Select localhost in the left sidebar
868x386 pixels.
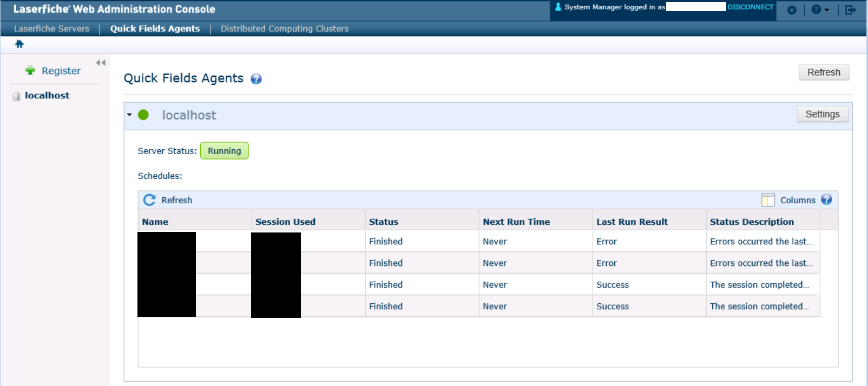click(47, 95)
